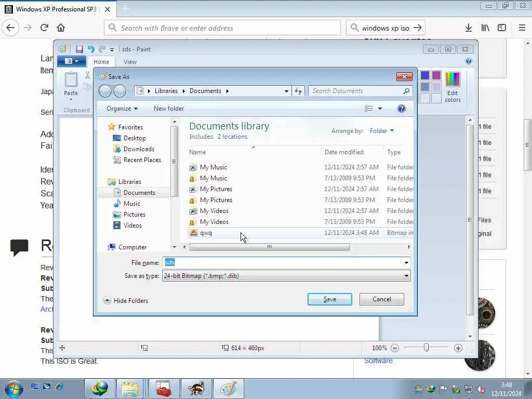This screenshot has height=399, width=532.
Task: Select Documents in the Libraries tree
Action: click(x=139, y=193)
